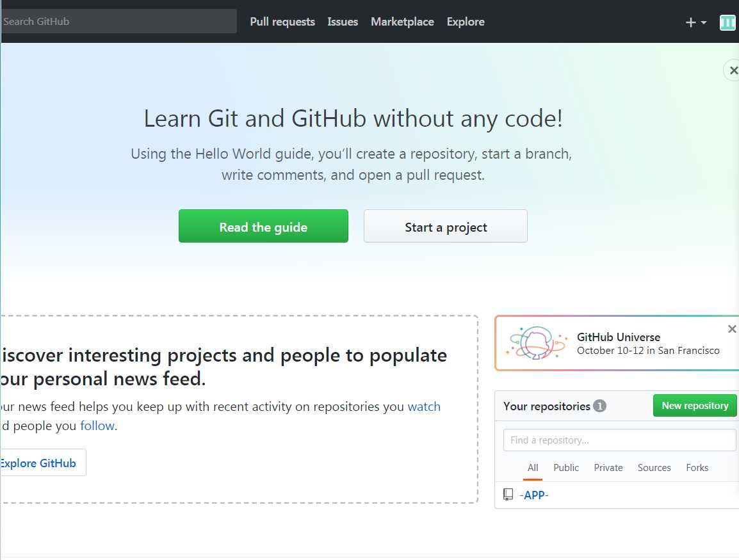
Task: Open the -APP- repository
Action: click(x=534, y=495)
